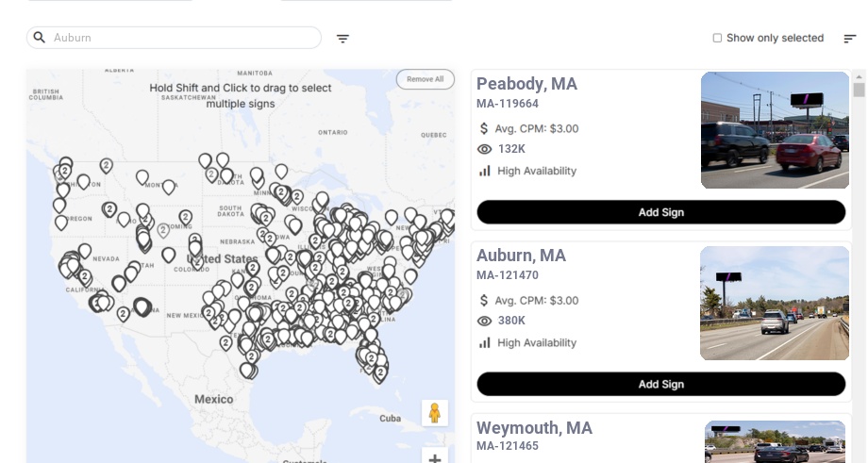Open the Auburn, MA billboard photo

775,303
